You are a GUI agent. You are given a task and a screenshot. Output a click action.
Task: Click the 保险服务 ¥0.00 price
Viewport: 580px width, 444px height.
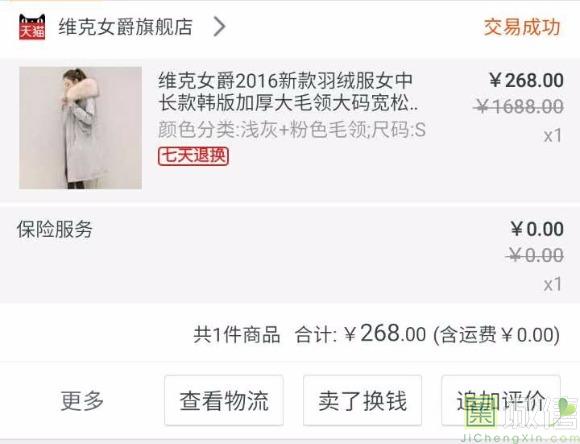[x=537, y=229]
